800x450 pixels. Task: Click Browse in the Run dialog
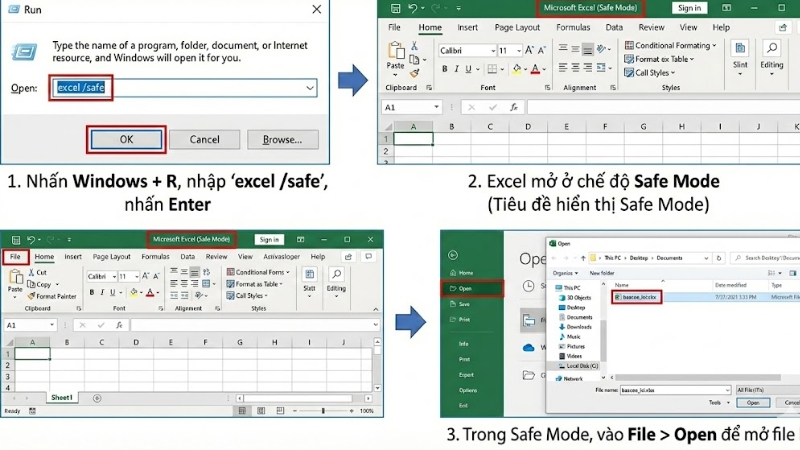[x=283, y=139]
